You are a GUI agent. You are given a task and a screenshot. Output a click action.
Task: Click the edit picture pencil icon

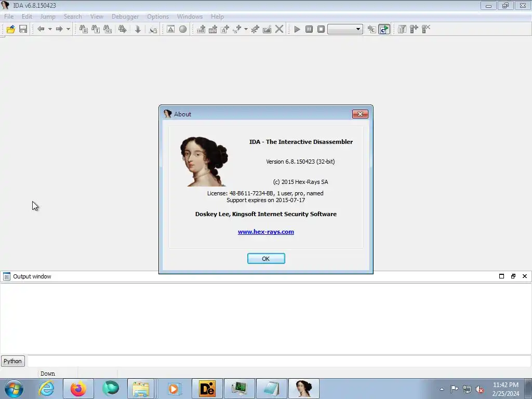267,29
